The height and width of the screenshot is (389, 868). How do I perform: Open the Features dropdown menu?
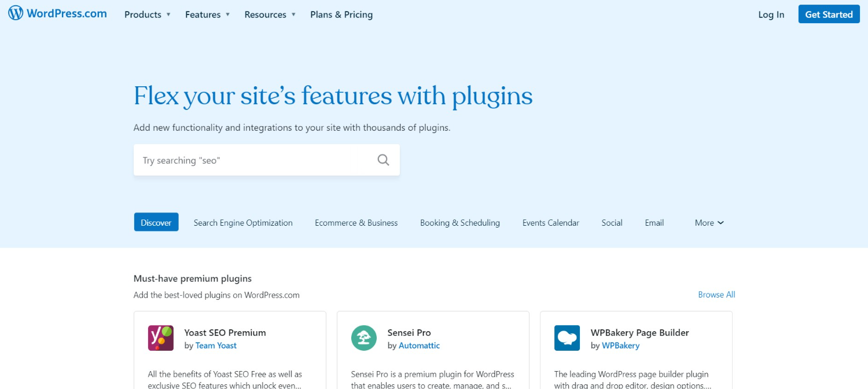coord(207,14)
